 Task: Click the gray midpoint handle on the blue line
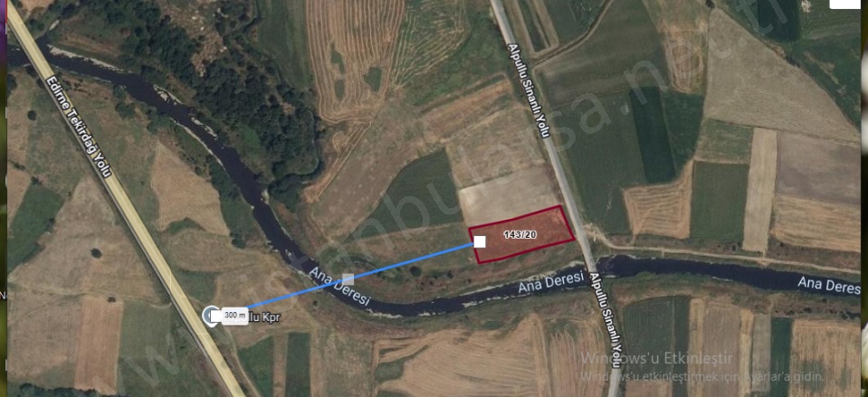(x=348, y=279)
